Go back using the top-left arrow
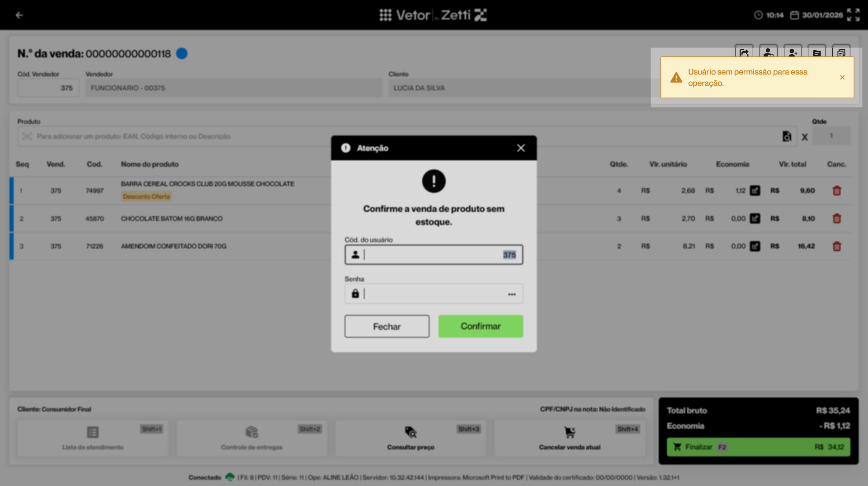 [19, 15]
